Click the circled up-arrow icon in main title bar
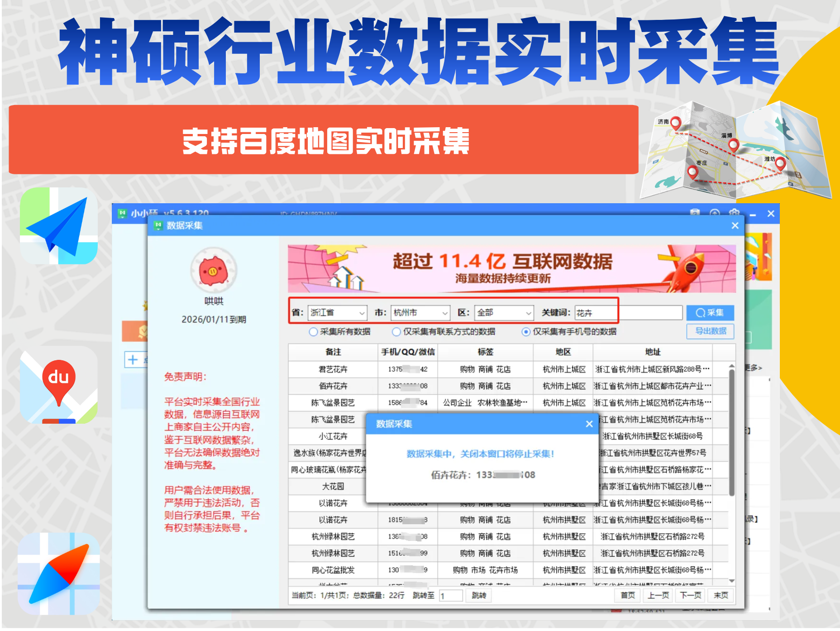 click(715, 213)
